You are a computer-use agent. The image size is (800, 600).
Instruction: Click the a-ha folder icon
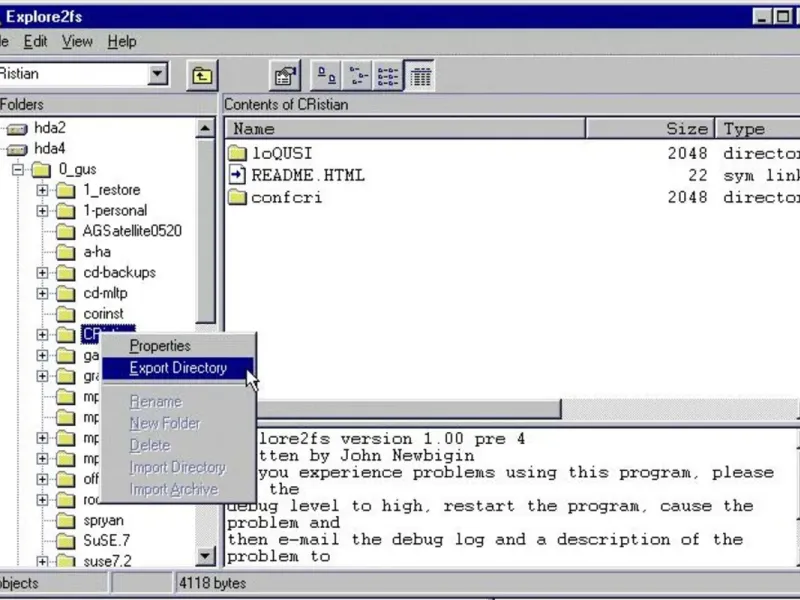[x=65, y=252]
